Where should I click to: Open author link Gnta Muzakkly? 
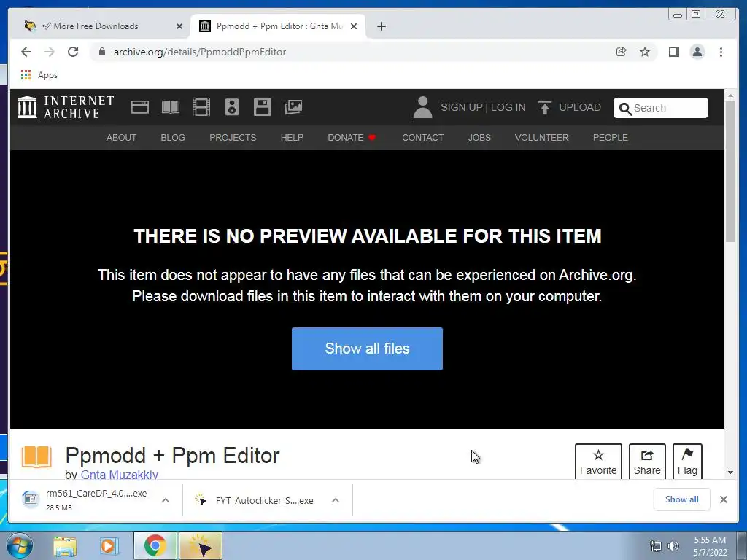tap(119, 475)
